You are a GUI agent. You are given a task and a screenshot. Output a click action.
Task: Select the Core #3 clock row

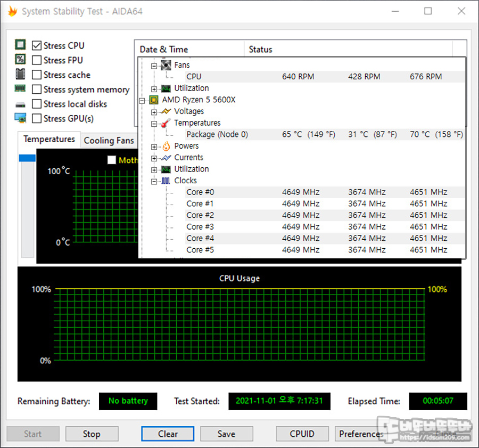[x=325, y=227]
